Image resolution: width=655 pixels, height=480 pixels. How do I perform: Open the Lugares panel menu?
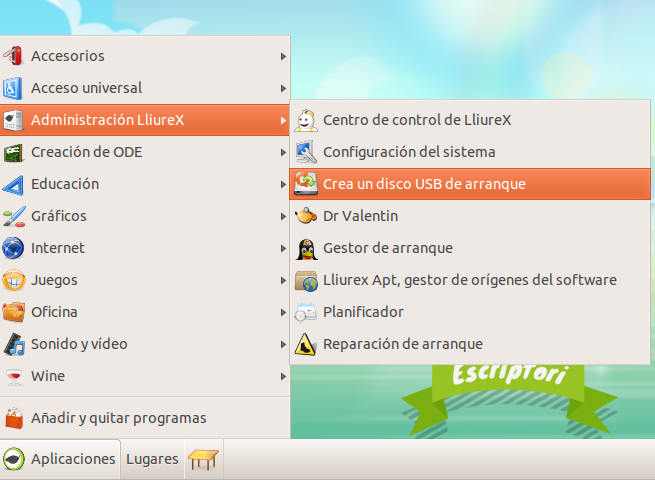152,459
